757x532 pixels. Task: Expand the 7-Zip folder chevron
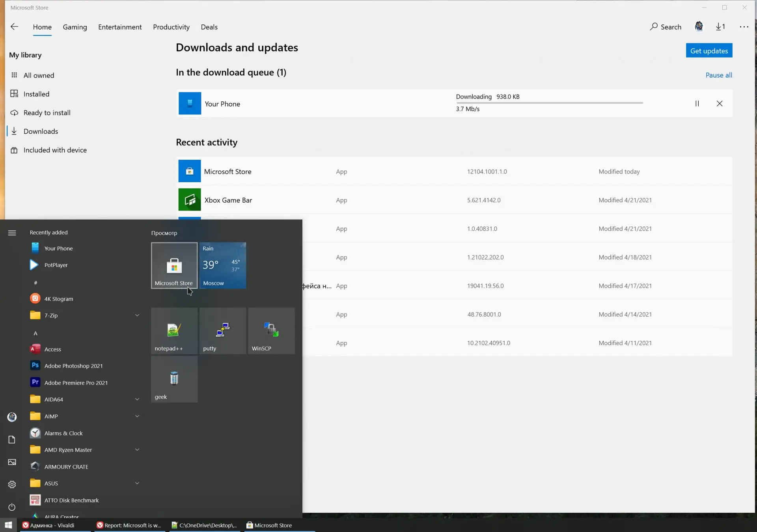tap(137, 315)
